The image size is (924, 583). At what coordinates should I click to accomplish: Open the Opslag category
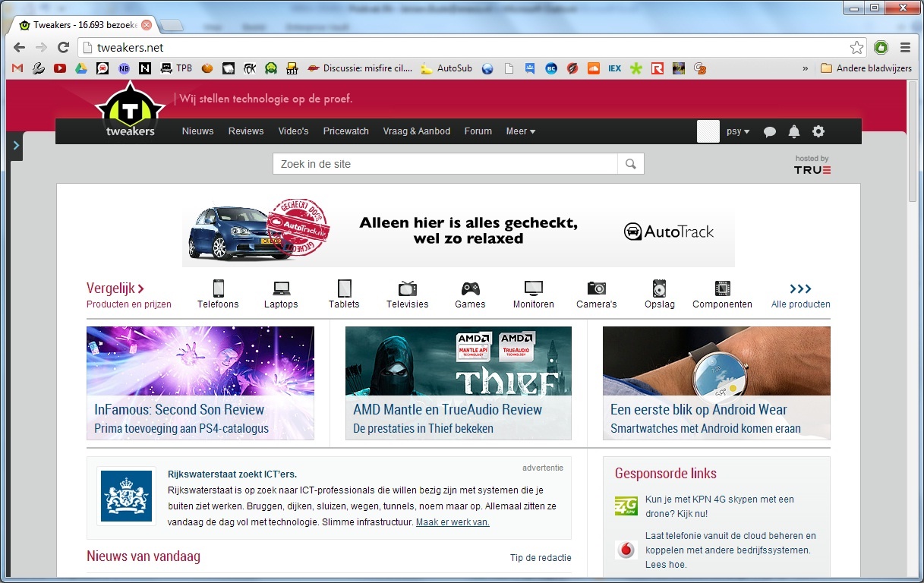(660, 295)
